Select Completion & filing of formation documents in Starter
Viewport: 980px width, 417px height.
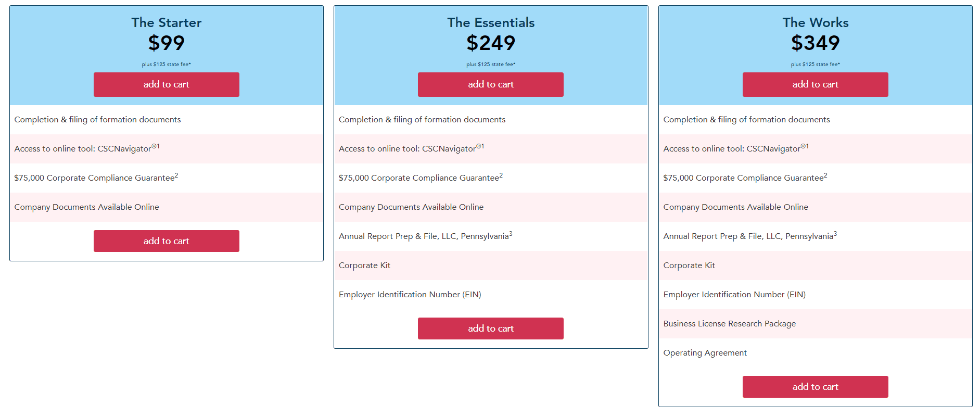pos(97,119)
